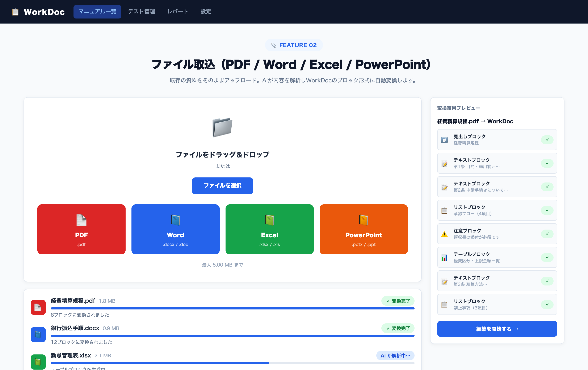Select the green Excel file type card
Image resolution: width=588 pixels, height=370 pixels.
tap(270, 229)
